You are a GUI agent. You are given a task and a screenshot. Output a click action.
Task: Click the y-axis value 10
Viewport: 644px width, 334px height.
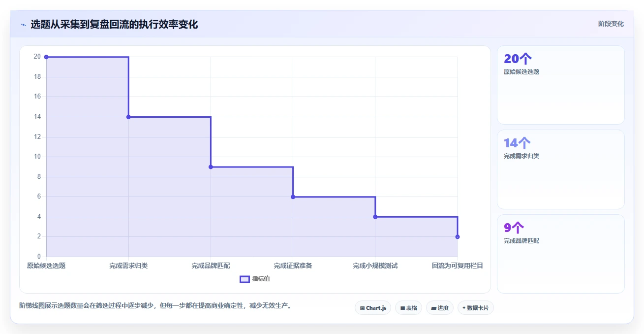pos(37,157)
